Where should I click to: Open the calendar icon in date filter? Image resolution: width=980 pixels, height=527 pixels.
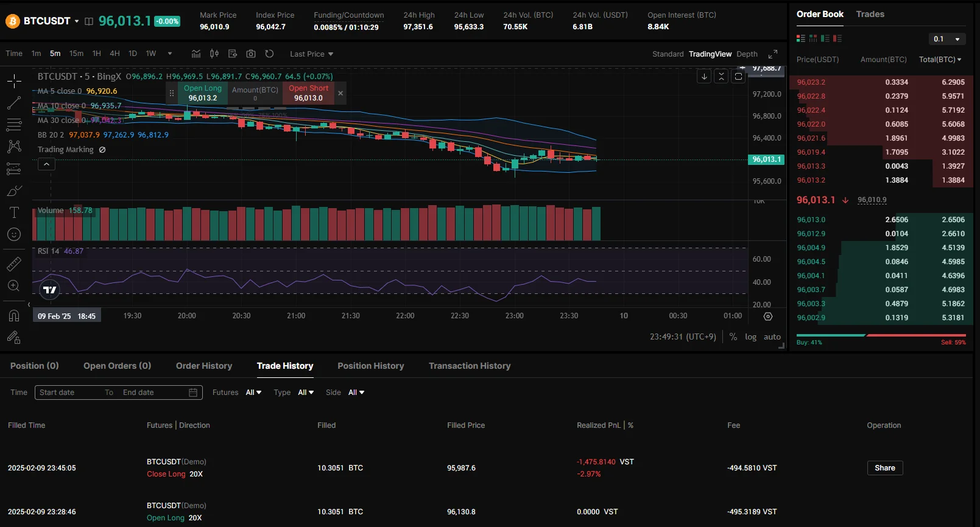click(x=193, y=393)
